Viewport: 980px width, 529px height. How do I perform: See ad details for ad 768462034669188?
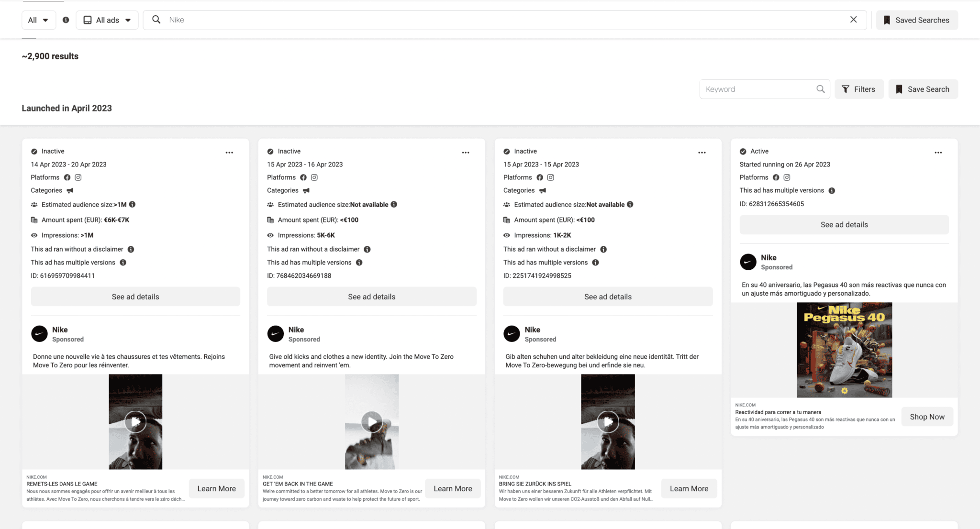[x=372, y=297]
